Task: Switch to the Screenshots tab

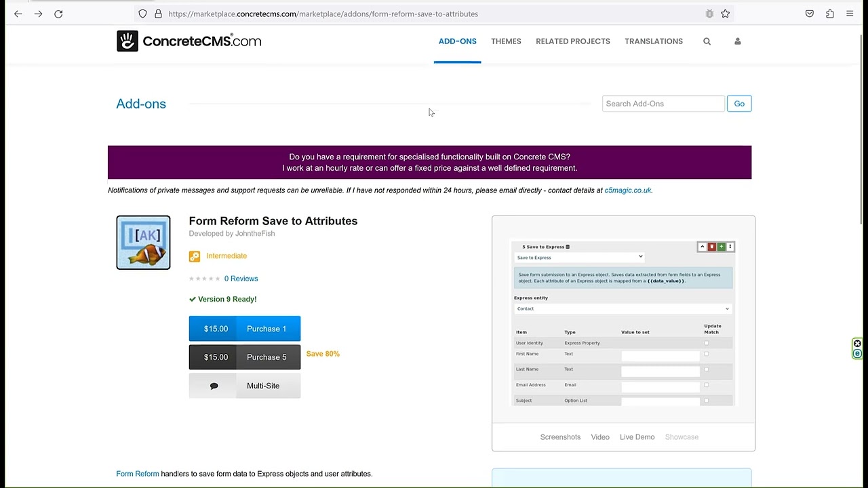Action: (560, 437)
